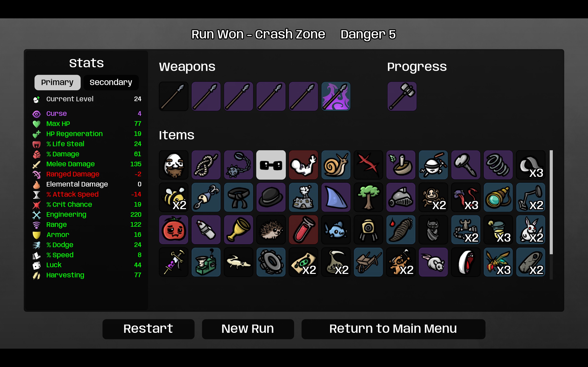This screenshot has height=367, width=588.
Task: Click the red tomato item icon
Action: (173, 230)
